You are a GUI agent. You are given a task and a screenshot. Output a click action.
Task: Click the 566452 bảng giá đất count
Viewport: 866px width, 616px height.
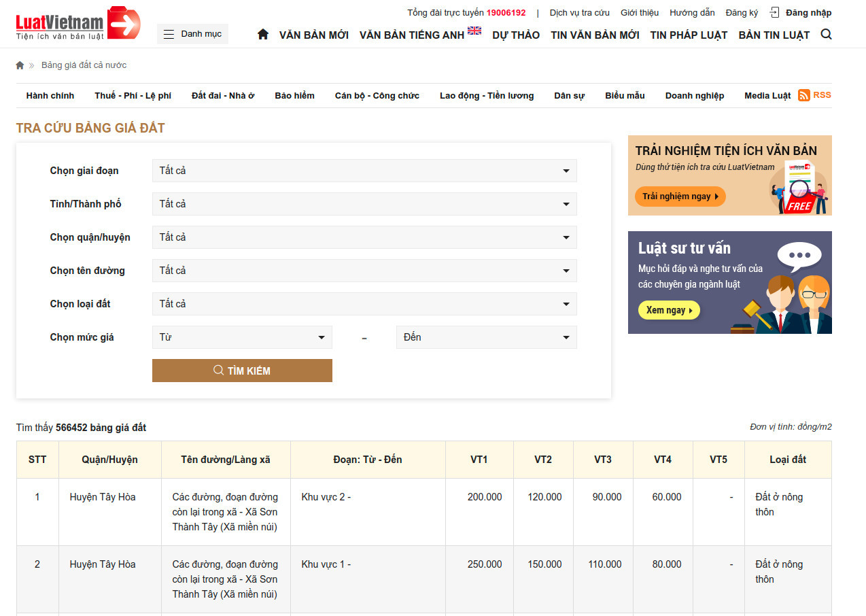[101, 428]
